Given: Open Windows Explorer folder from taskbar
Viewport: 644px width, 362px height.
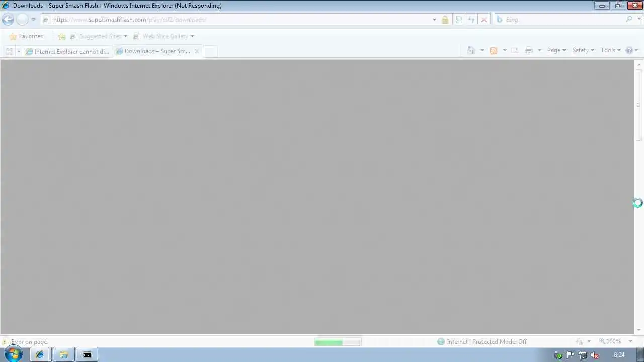Looking at the screenshot, I should 63,355.
